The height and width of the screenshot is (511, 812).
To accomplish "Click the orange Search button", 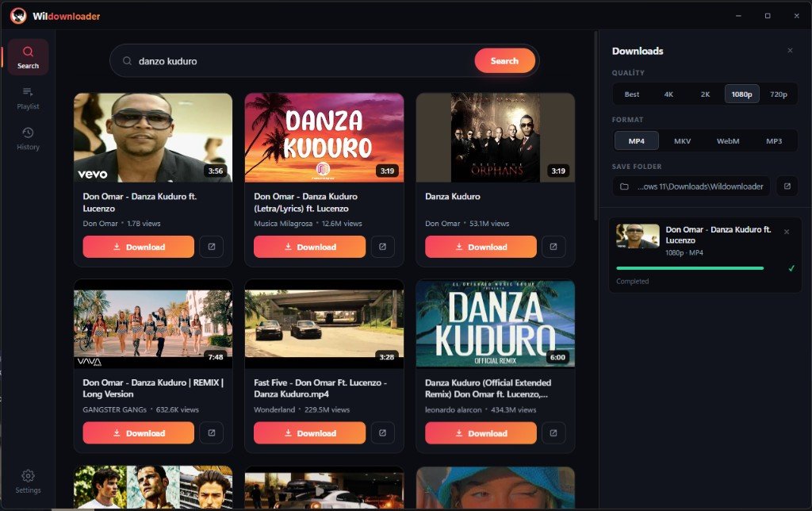I will 504,60.
